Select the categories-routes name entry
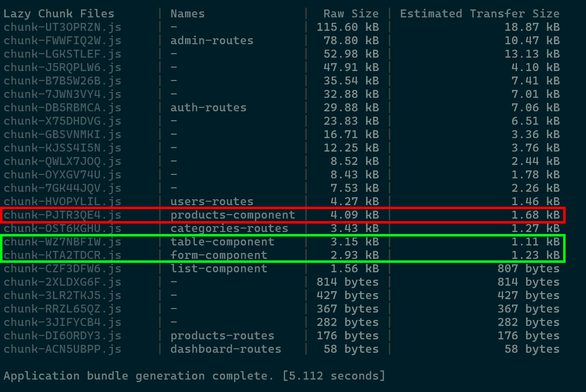The image size is (586, 392). point(229,229)
